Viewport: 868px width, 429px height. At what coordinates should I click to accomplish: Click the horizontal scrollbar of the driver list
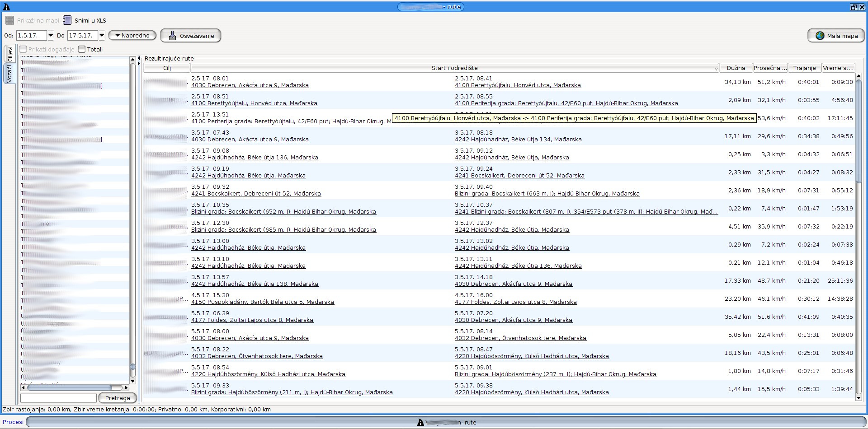70,387
